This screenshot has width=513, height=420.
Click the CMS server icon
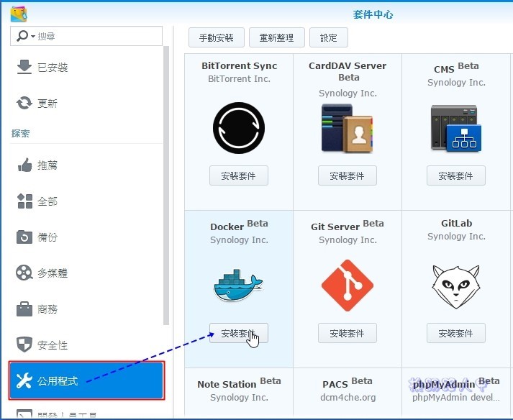tap(455, 128)
